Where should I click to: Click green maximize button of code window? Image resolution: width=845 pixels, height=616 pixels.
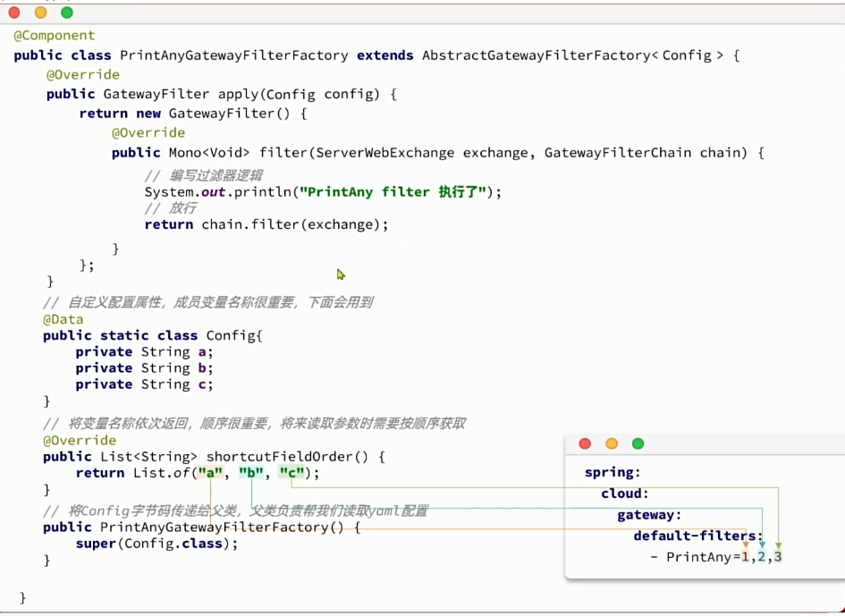pos(67,13)
